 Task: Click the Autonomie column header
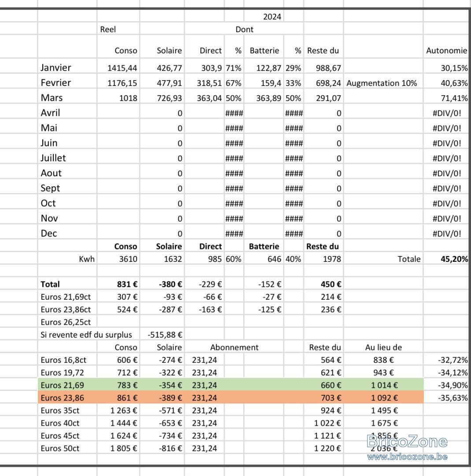pyautogui.click(x=446, y=50)
